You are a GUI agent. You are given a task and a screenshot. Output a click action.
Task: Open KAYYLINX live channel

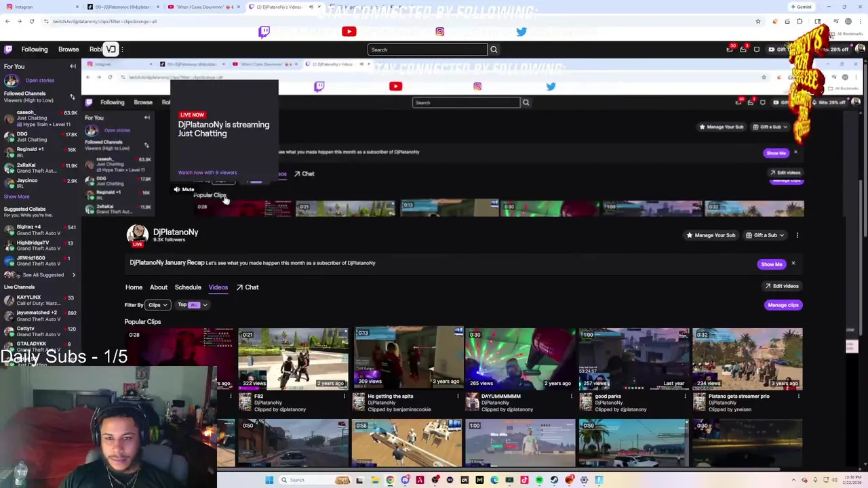click(40, 300)
